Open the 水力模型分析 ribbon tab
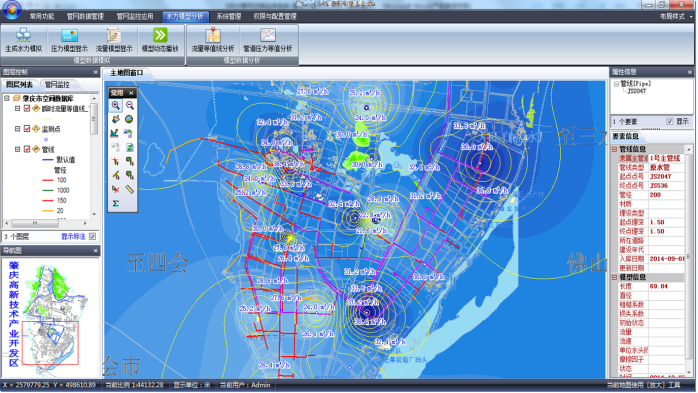 coord(185,16)
